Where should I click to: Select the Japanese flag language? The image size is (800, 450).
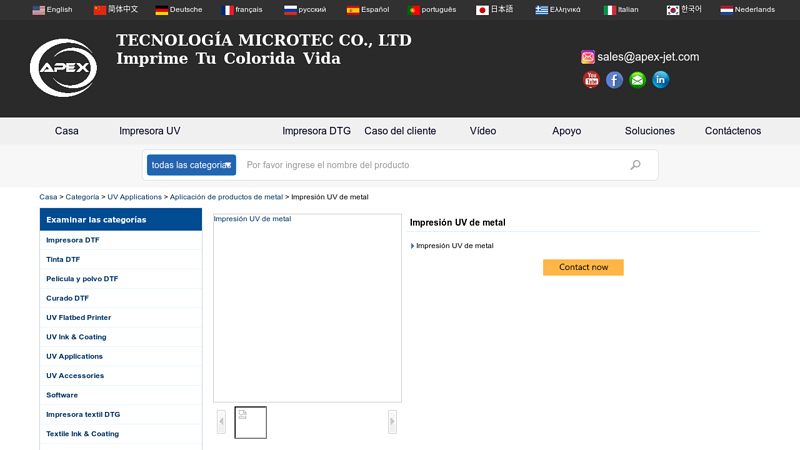tap(494, 10)
